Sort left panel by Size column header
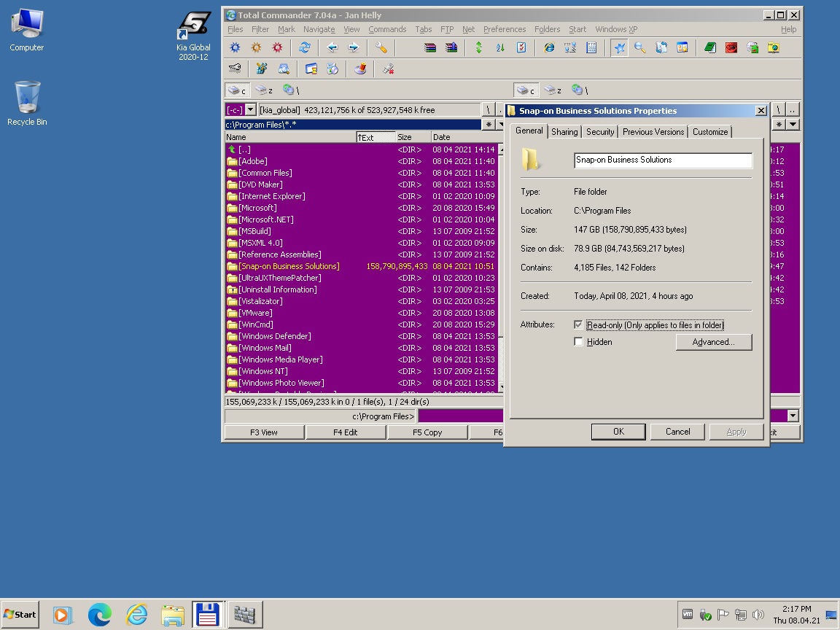This screenshot has width=840, height=630. 413,137
